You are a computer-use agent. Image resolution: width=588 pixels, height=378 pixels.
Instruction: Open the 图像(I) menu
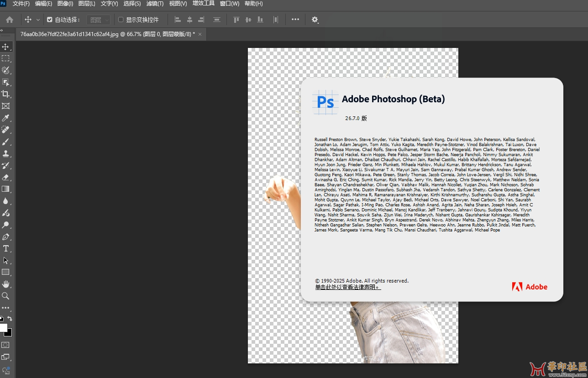[65, 4]
